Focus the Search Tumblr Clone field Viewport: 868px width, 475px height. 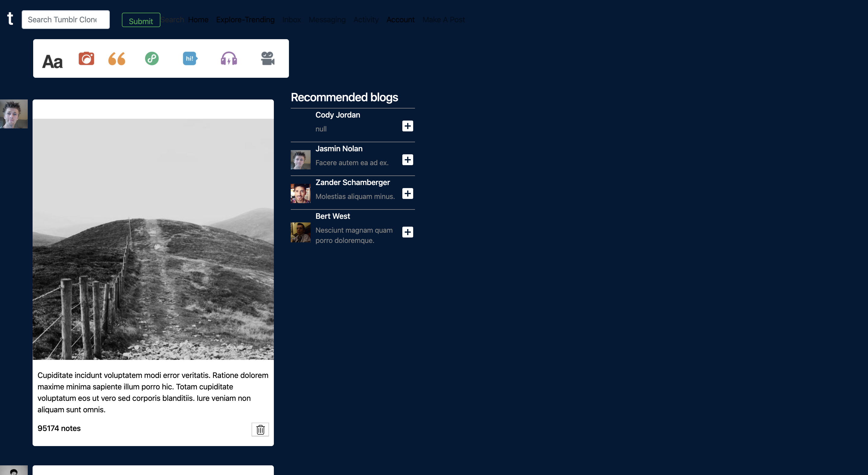click(65, 20)
